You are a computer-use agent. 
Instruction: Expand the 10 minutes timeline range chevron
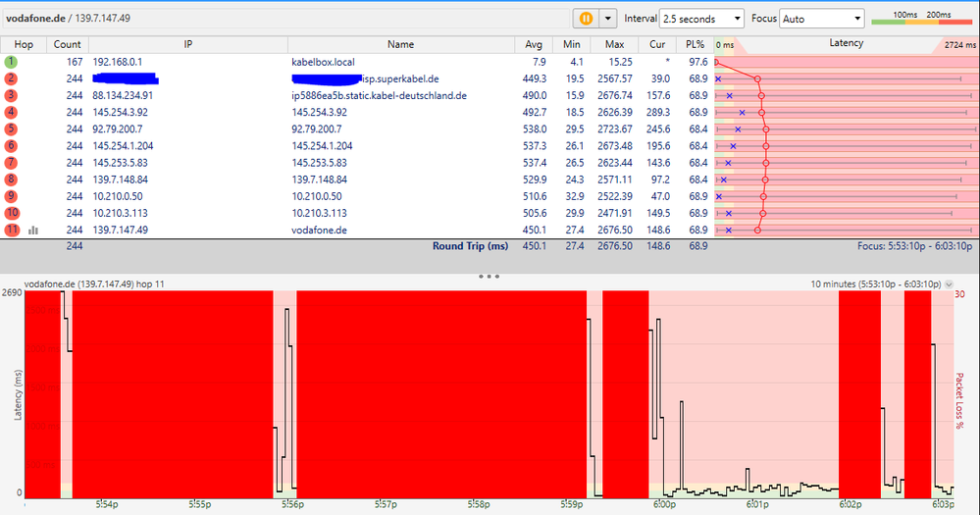[x=949, y=284]
